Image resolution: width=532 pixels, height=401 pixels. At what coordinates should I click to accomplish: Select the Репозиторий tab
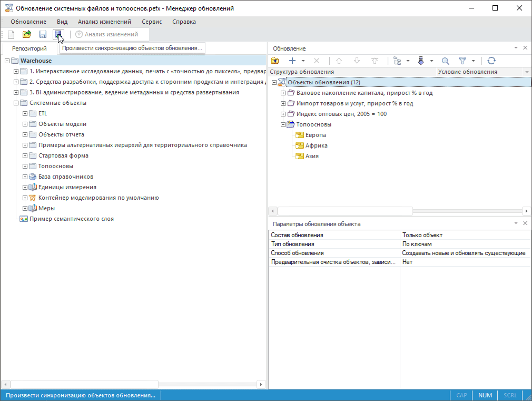pos(29,48)
